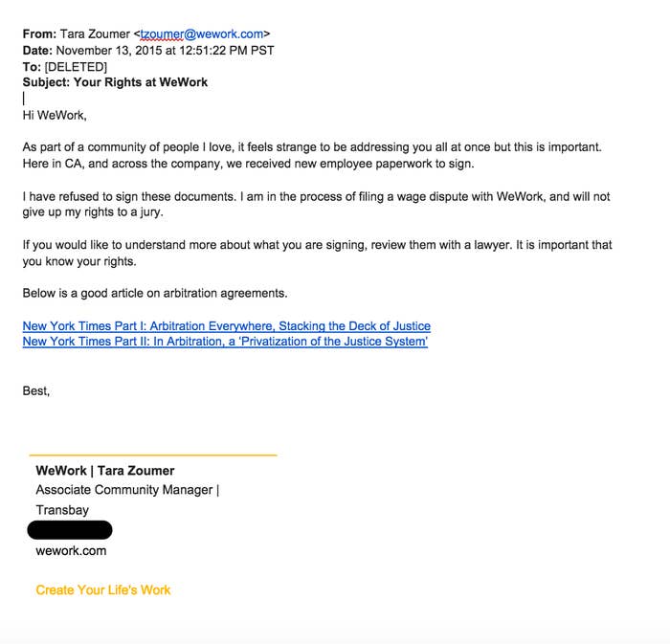Click the 'Associate Community Manager' title text
The height and width of the screenshot is (644, 670).
pyautogui.click(x=123, y=490)
